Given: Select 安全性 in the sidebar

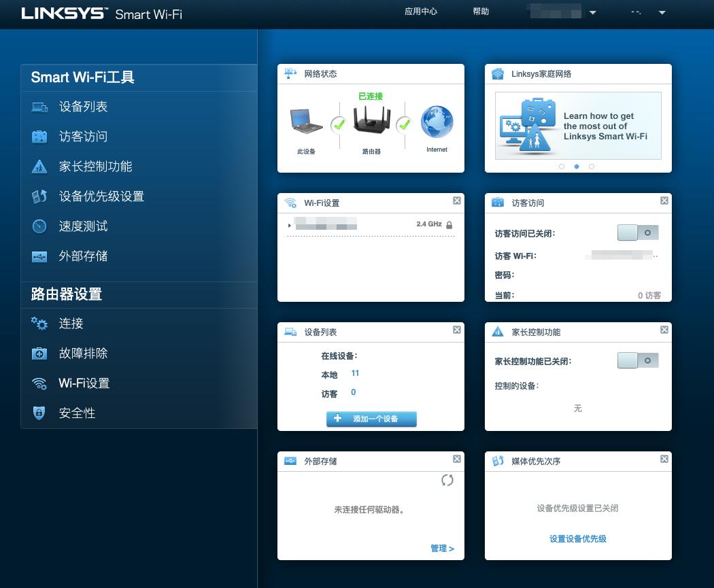Looking at the screenshot, I should click(77, 413).
